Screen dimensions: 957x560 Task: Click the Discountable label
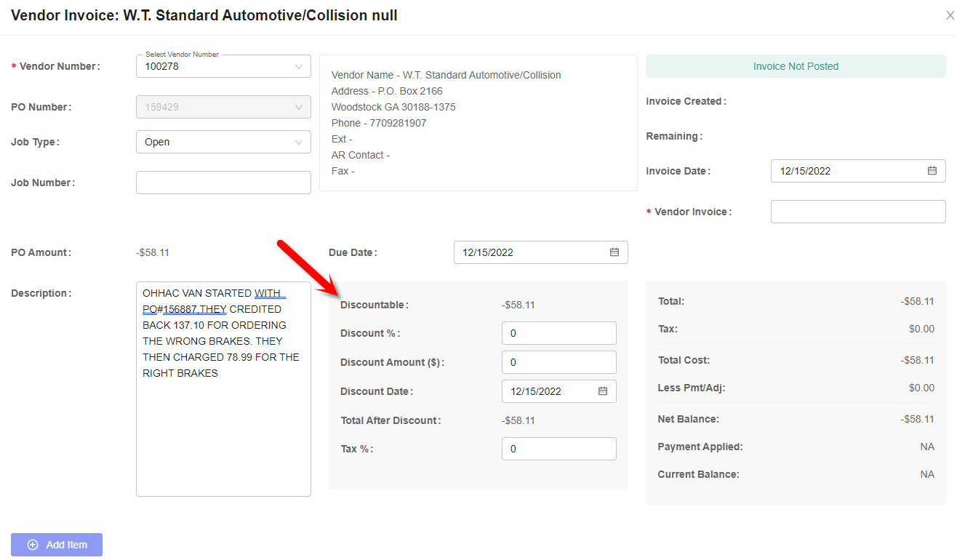(x=375, y=305)
